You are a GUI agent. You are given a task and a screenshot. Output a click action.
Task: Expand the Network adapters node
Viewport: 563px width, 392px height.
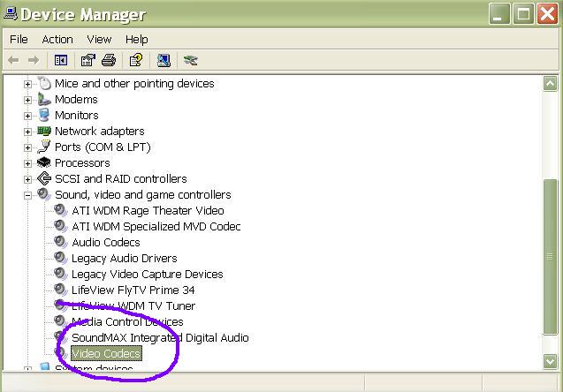click(27, 132)
